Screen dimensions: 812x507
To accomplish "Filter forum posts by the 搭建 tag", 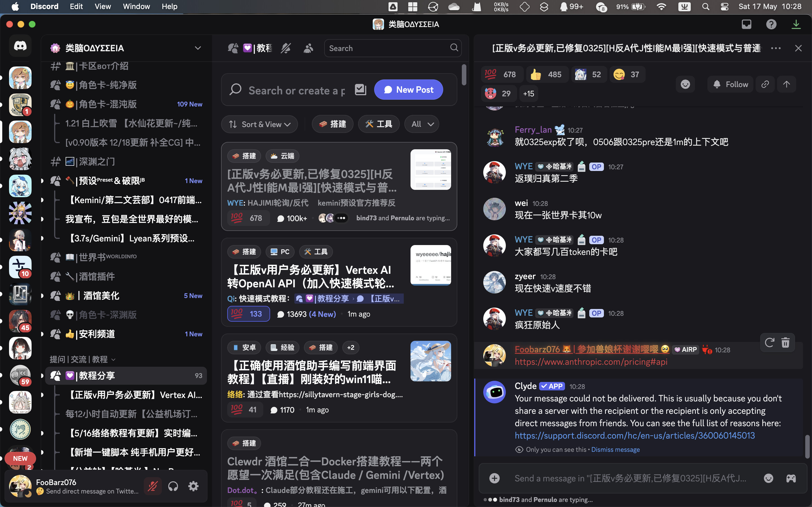I will tap(332, 124).
